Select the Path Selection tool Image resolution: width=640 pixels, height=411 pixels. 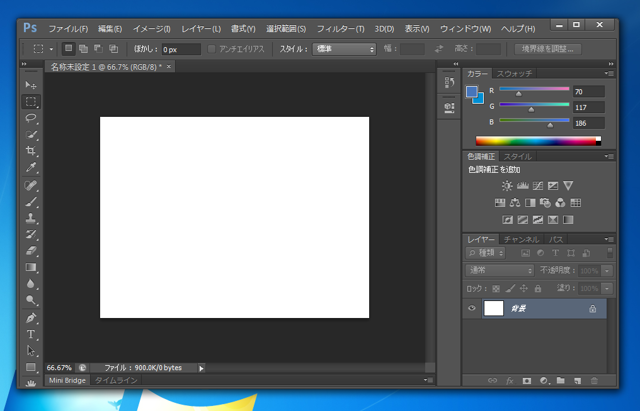coord(31,351)
